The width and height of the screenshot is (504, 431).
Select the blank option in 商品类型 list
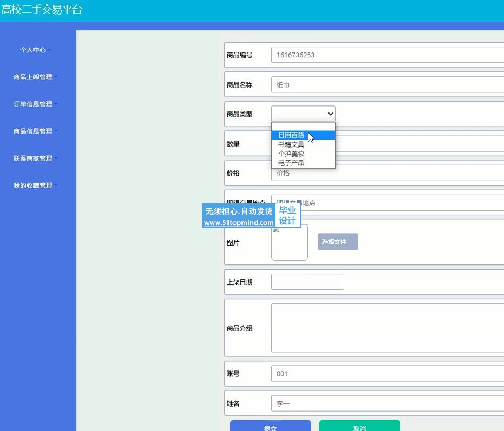(x=304, y=127)
